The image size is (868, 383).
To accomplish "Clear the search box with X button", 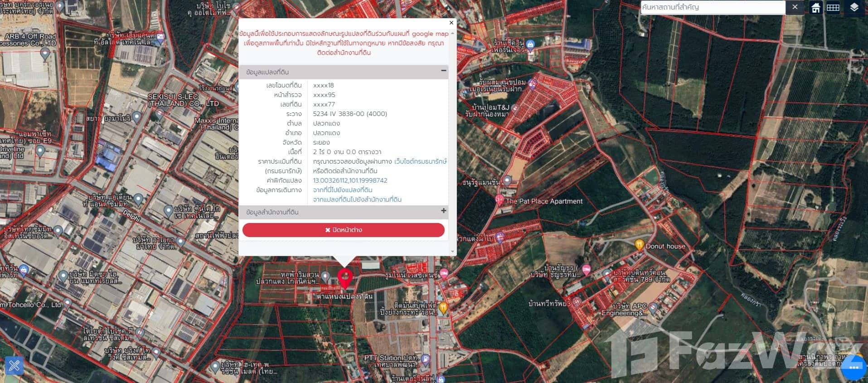I will (x=795, y=7).
